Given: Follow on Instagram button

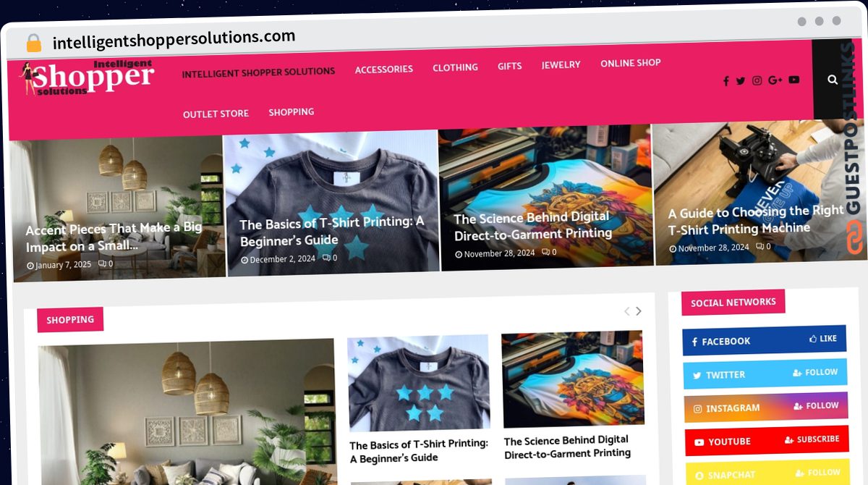Looking at the screenshot, I should [815, 405].
